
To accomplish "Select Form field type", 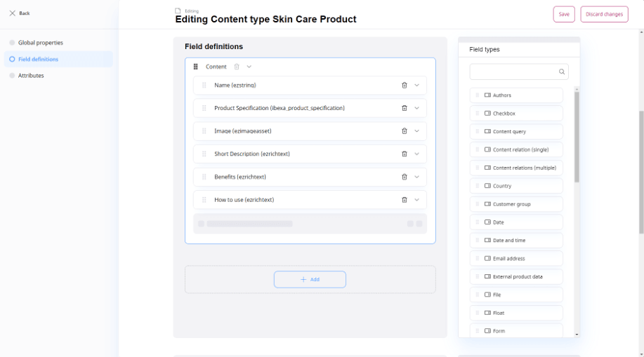I will pyautogui.click(x=516, y=330).
